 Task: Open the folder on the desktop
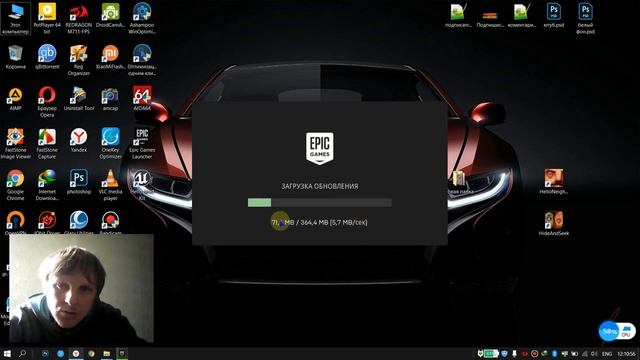click(459, 182)
